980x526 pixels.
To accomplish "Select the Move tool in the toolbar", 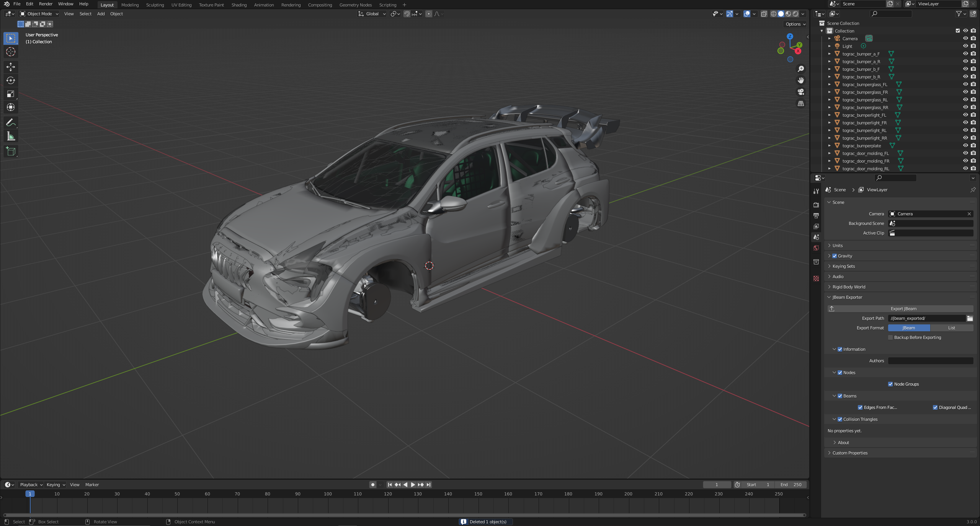I will click(x=11, y=67).
